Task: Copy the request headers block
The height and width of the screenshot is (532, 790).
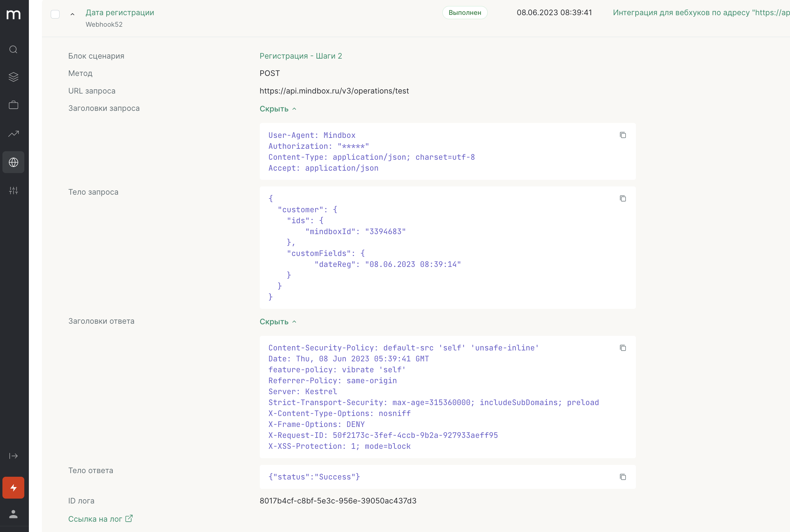Action: coord(623,135)
